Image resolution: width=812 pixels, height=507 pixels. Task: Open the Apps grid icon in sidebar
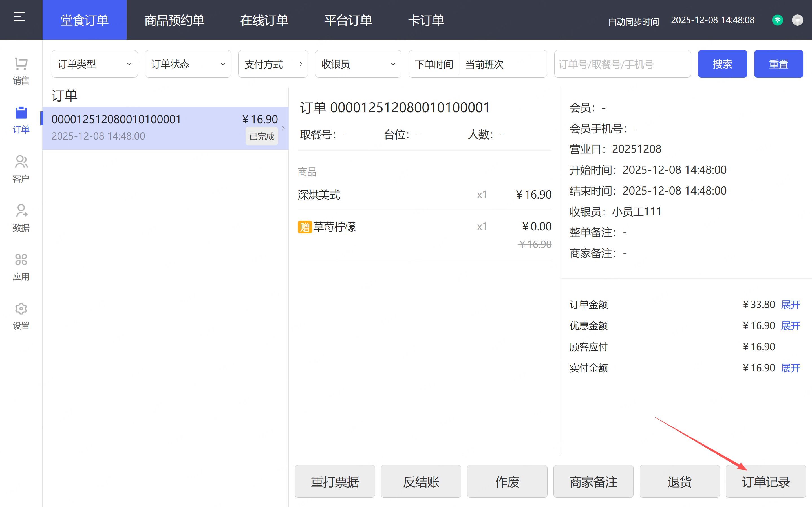[x=21, y=260]
